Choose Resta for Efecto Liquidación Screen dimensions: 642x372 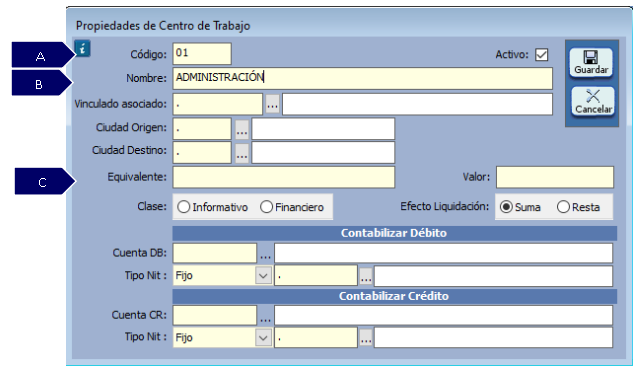tap(579, 207)
